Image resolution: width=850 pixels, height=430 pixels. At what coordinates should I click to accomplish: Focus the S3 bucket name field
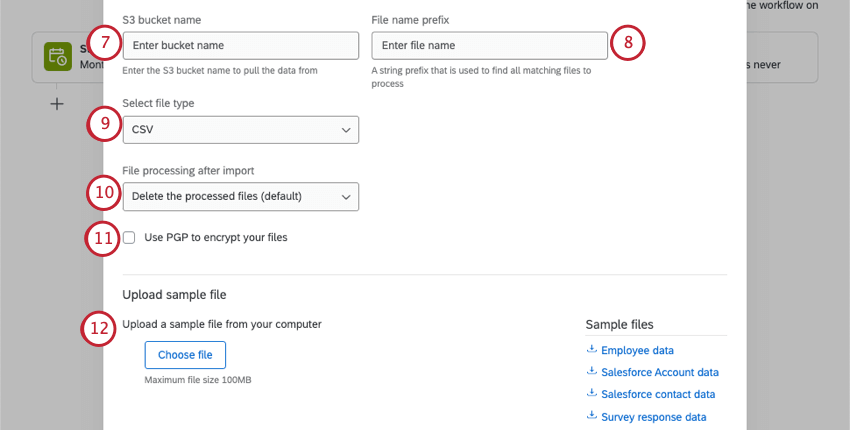[240, 46]
